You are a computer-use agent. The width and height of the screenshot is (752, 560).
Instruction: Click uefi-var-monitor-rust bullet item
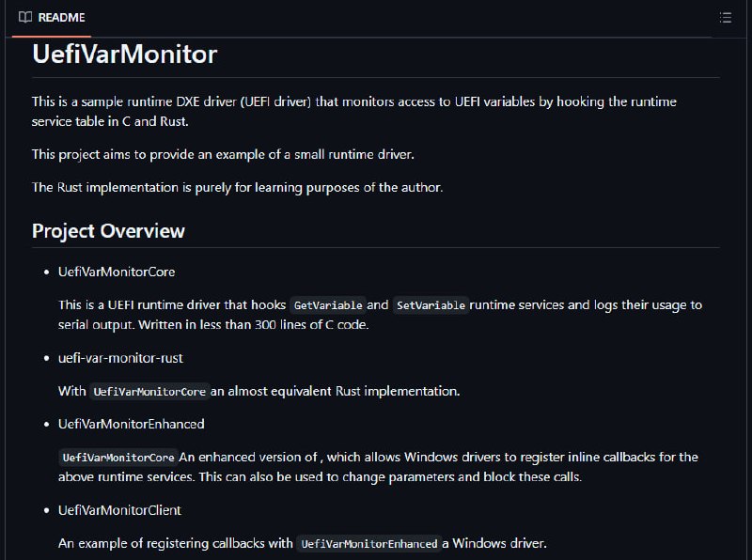120,358
